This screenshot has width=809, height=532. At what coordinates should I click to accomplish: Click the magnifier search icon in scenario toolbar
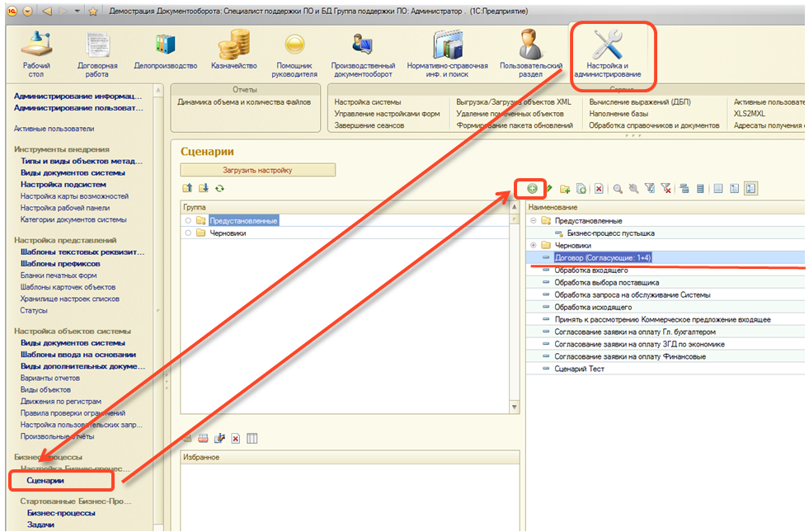tap(617, 189)
